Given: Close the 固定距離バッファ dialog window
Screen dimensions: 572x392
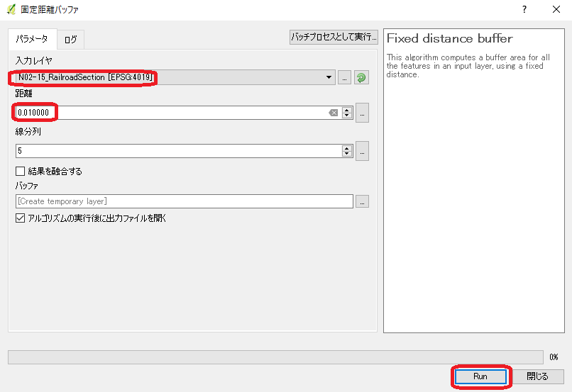Looking at the screenshot, I should pyautogui.click(x=556, y=9).
